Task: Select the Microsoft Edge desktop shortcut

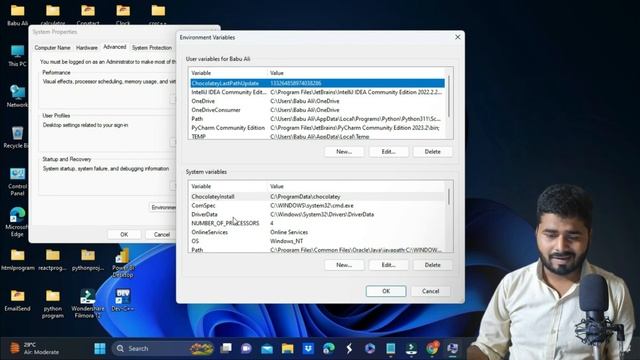Action: (x=18, y=222)
